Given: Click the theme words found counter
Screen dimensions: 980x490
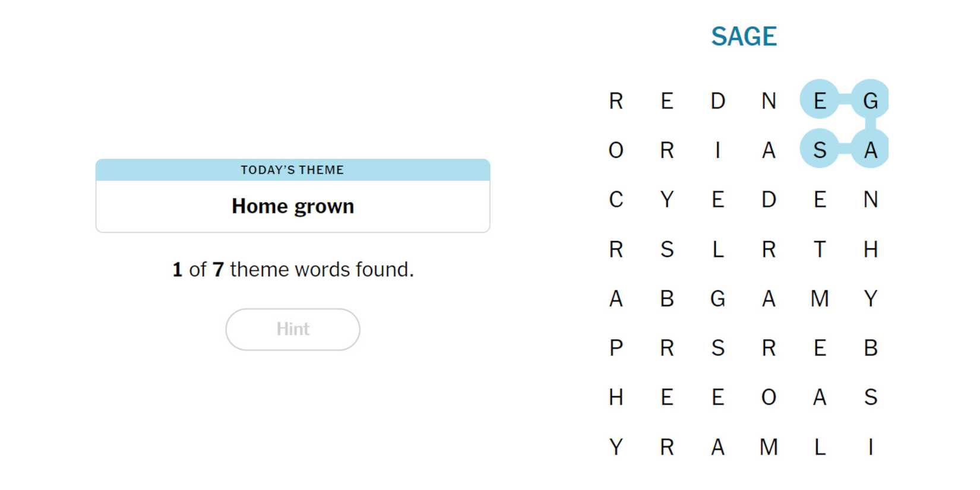Looking at the screenshot, I should coord(292,270).
